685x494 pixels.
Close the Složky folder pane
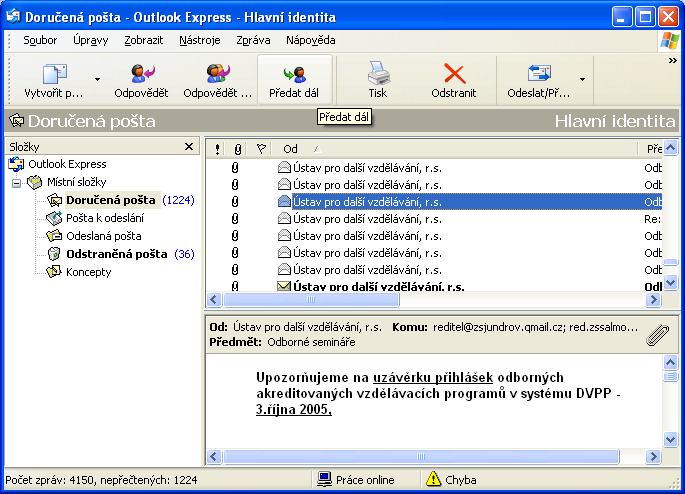click(x=189, y=147)
